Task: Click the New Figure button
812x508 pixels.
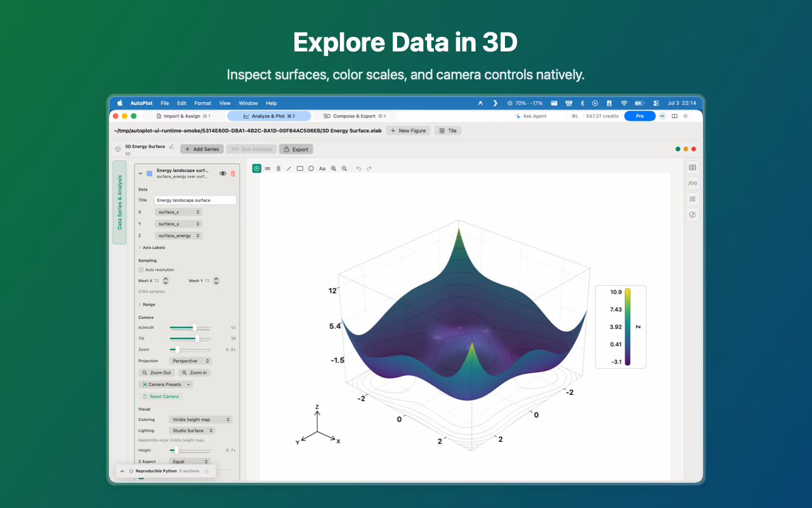Action: pyautogui.click(x=408, y=131)
